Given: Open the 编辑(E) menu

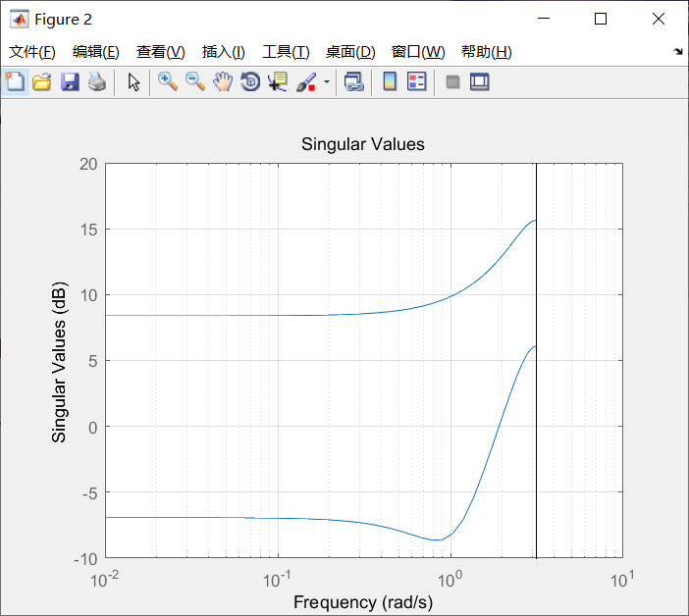Looking at the screenshot, I should pos(96,52).
